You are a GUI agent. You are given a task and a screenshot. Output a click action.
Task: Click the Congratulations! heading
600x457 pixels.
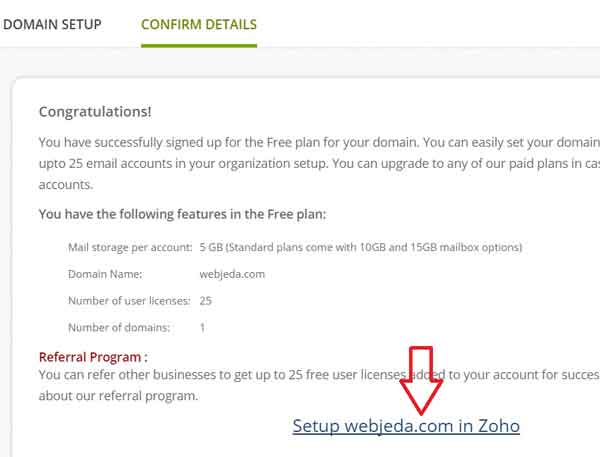[95, 112]
